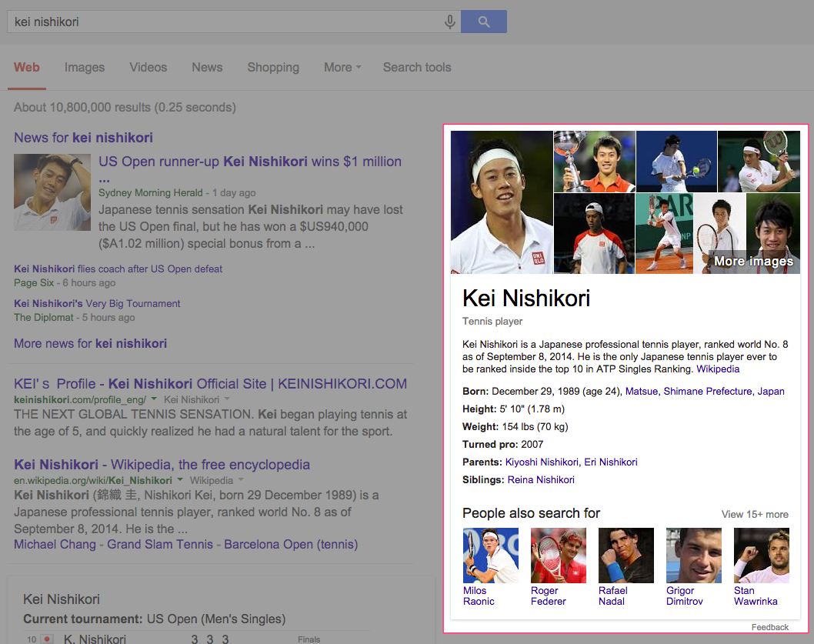Open the Milos Raonic name link

click(x=479, y=596)
